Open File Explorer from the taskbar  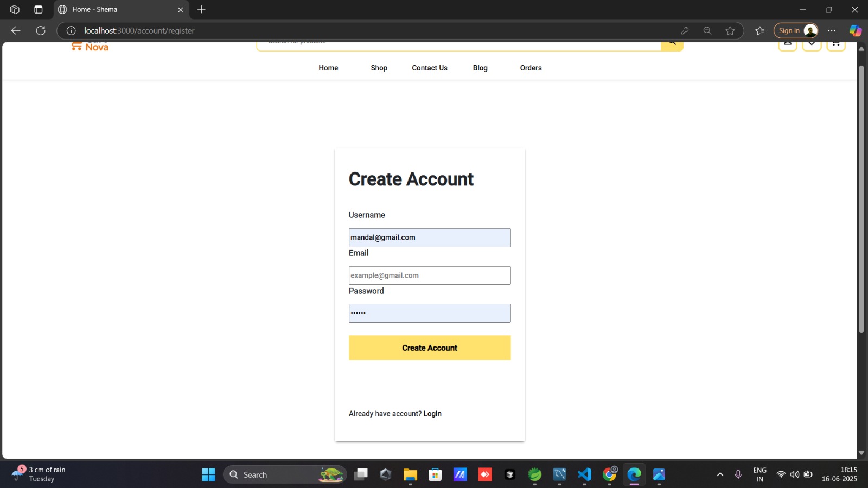pyautogui.click(x=410, y=475)
